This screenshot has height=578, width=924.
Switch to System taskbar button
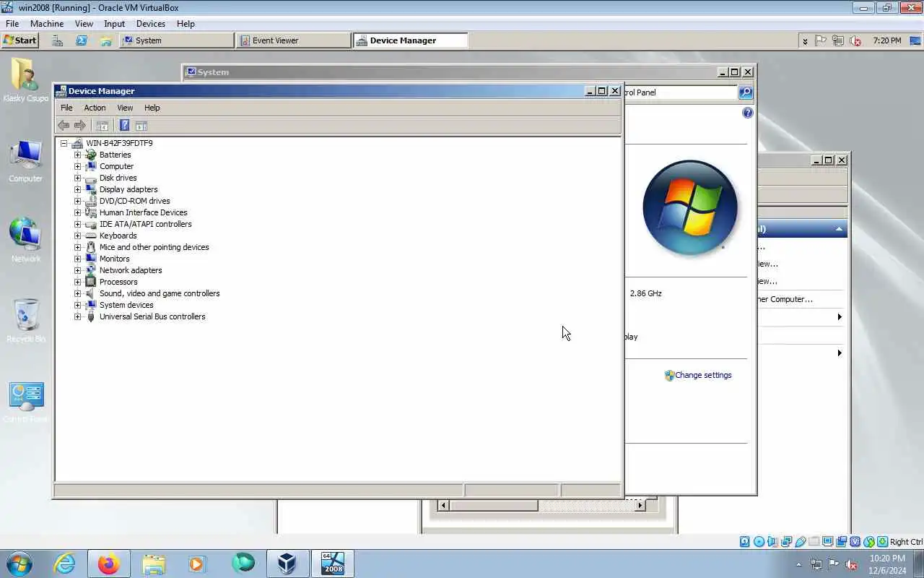(x=176, y=40)
